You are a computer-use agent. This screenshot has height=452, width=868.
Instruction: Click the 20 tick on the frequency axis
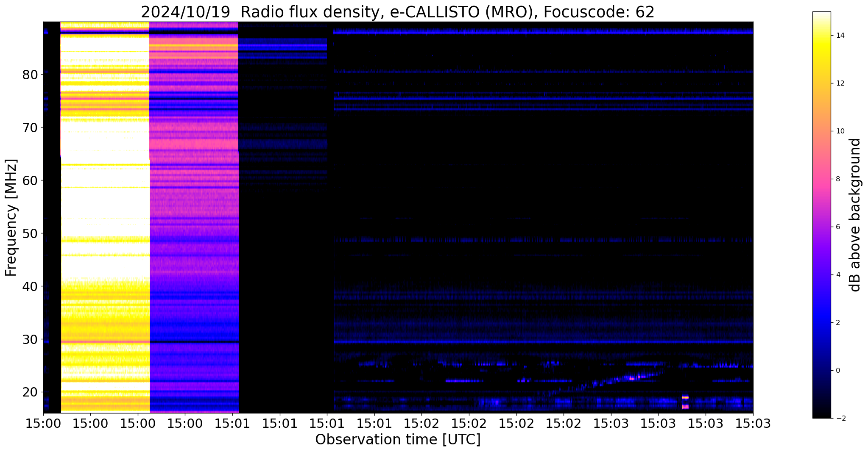pos(30,392)
